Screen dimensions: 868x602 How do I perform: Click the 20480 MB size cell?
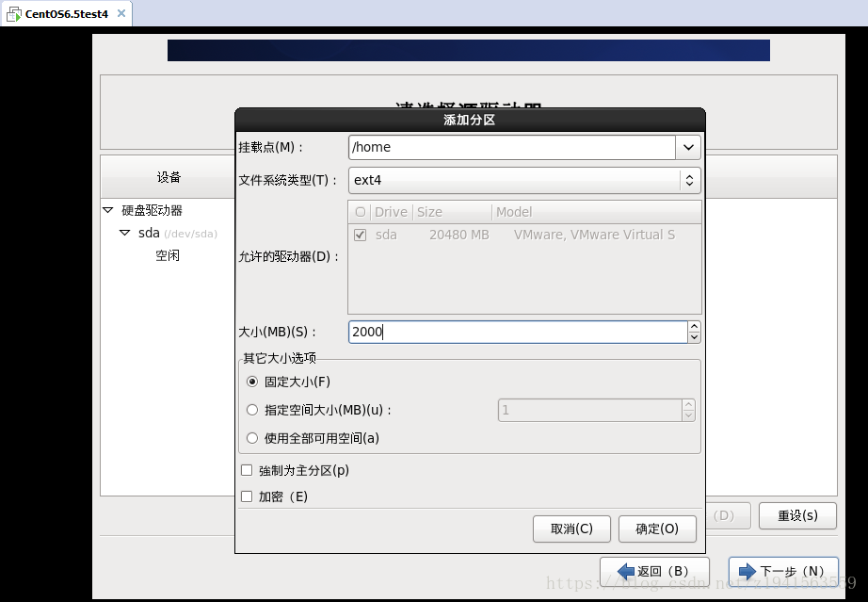pyautogui.click(x=458, y=235)
